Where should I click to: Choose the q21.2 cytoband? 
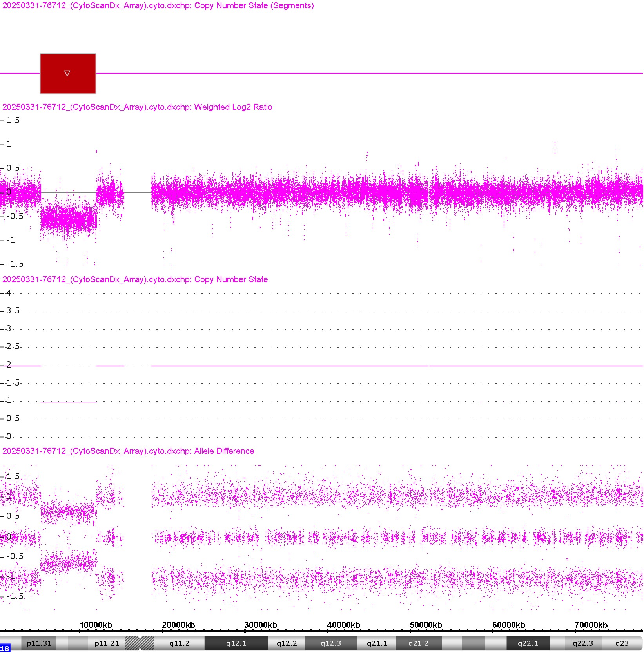coord(418,643)
